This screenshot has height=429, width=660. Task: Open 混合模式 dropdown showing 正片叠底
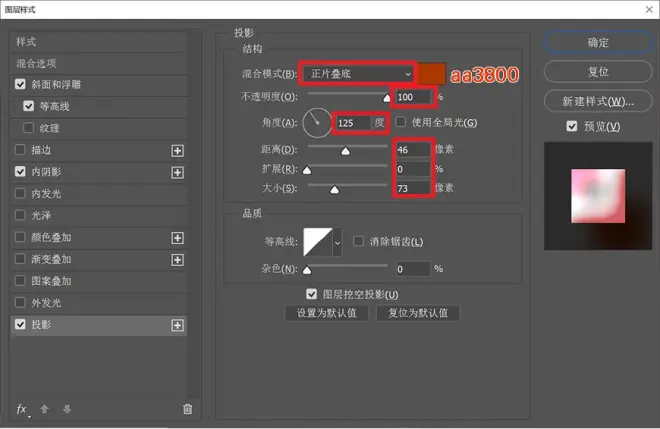[358, 74]
